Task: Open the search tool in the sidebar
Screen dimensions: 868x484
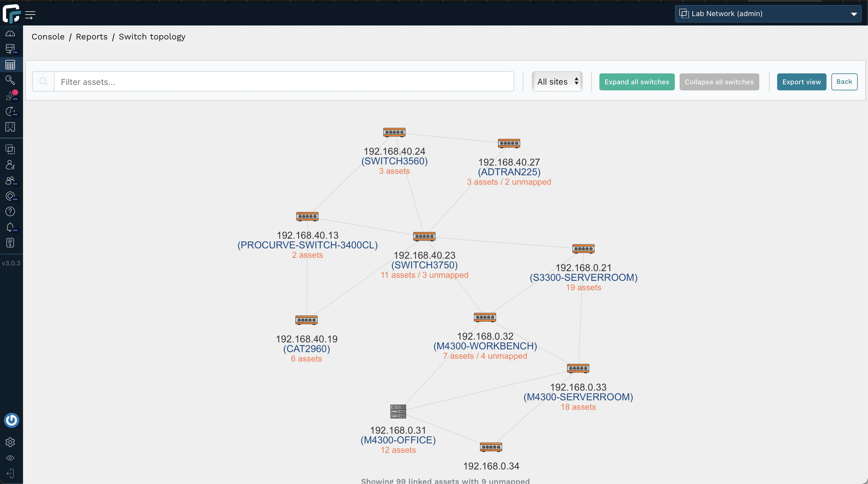Action: (10, 80)
